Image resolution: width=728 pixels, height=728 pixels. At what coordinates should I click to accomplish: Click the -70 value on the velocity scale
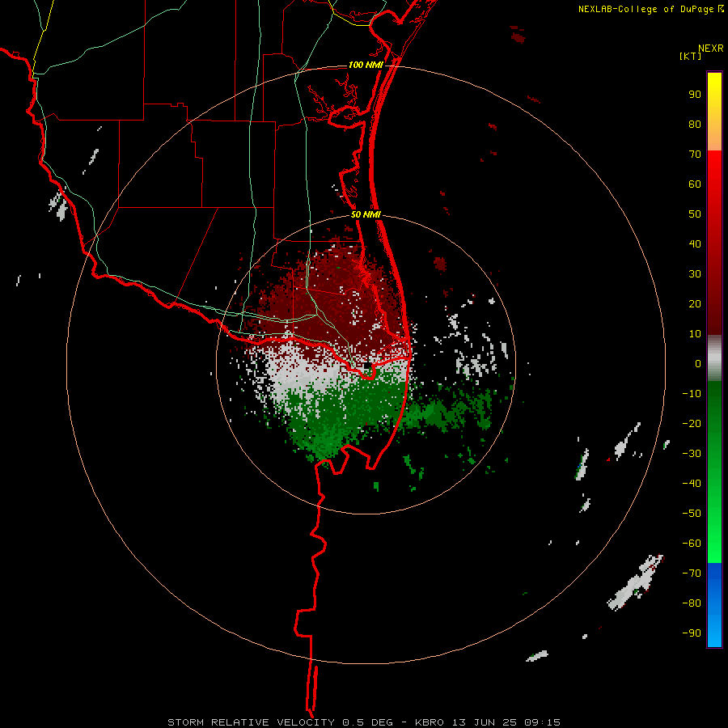(692, 574)
